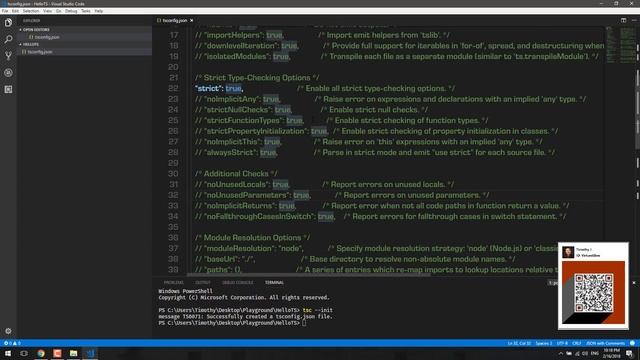Open the View menu

pyautogui.click(x=47, y=11)
